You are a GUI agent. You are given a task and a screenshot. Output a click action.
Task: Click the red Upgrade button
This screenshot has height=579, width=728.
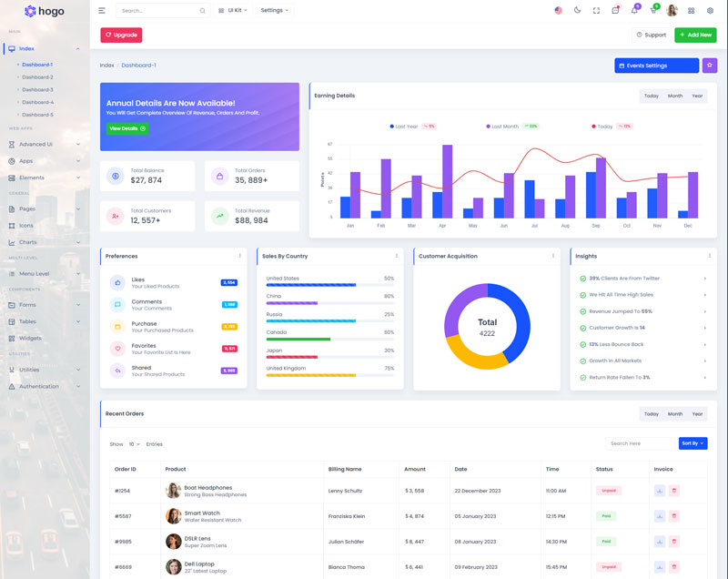(121, 35)
